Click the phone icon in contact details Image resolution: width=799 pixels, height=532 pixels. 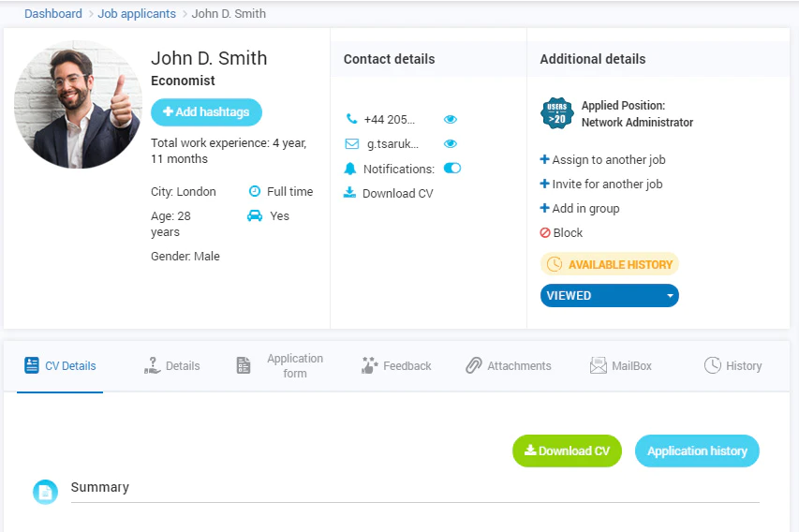pos(351,119)
